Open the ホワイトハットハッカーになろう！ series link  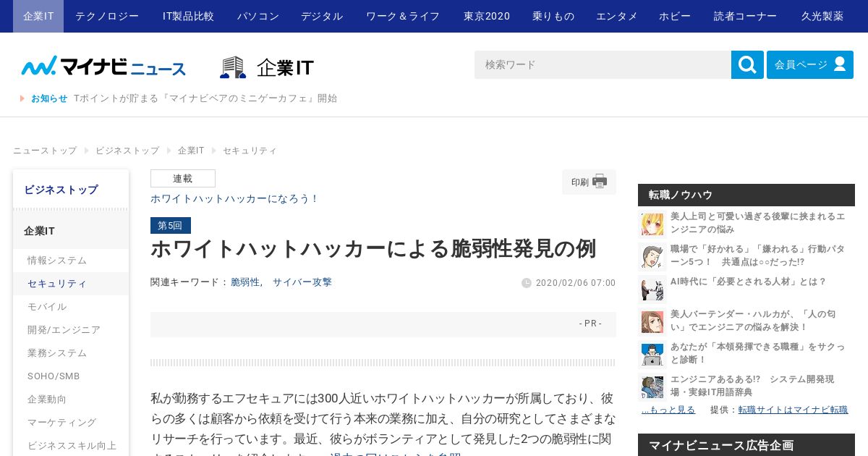coord(234,198)
